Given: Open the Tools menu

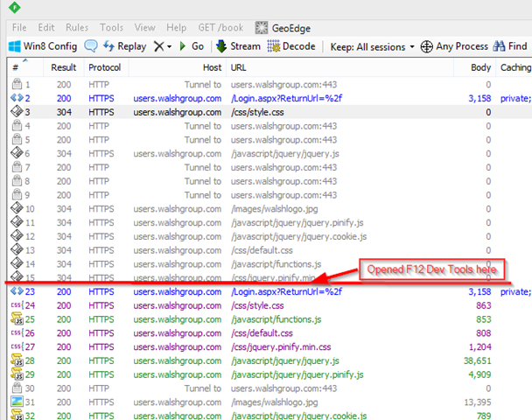Looking at the screenshot, I should (x=111, y=28).
